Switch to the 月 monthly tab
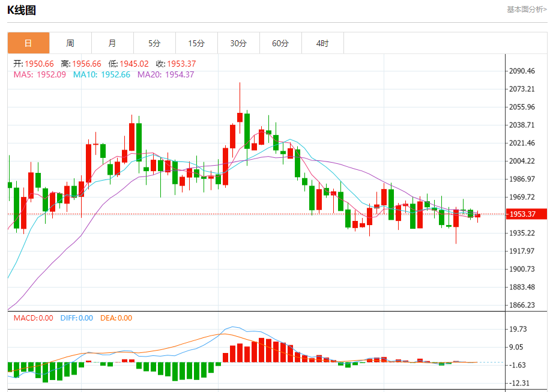 [x=112, y=43]
